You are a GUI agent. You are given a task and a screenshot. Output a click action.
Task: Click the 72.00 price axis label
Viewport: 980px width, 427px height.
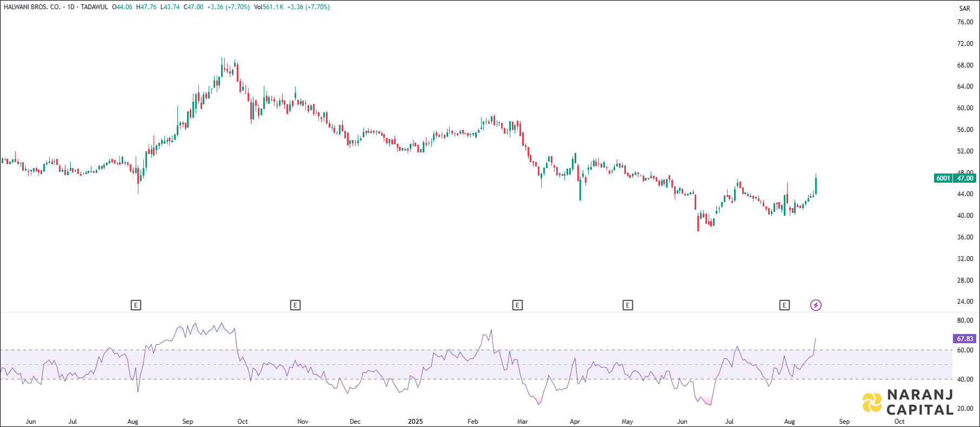coord(965,44)
